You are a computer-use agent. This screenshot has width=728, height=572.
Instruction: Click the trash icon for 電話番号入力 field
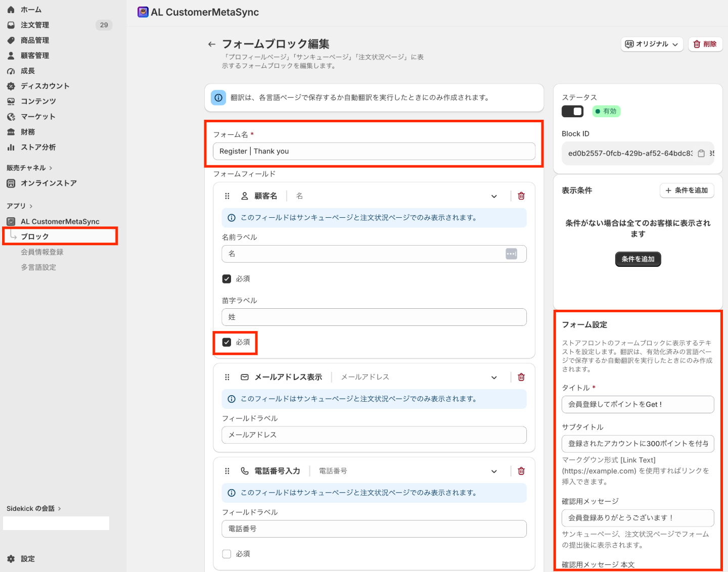point(521,471)
